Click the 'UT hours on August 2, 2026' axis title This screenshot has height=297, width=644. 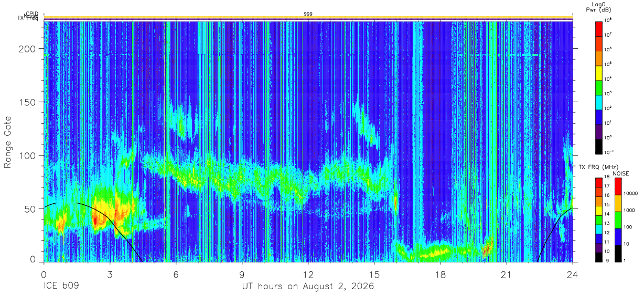(x=308, y=287)
